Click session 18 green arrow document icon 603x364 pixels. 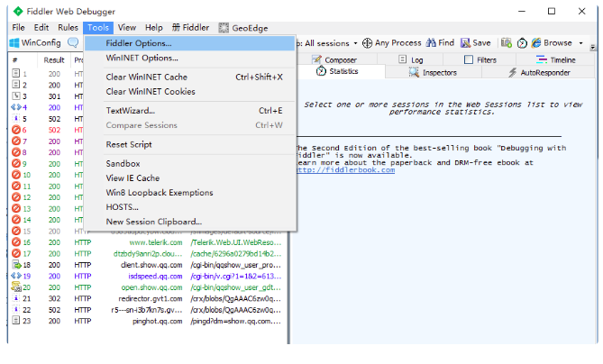[16, 265]
